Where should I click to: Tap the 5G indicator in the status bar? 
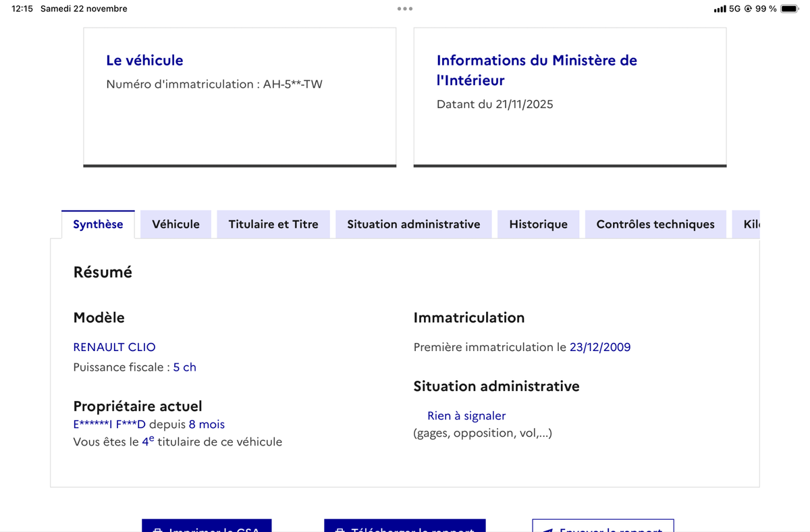click(735, 9)
